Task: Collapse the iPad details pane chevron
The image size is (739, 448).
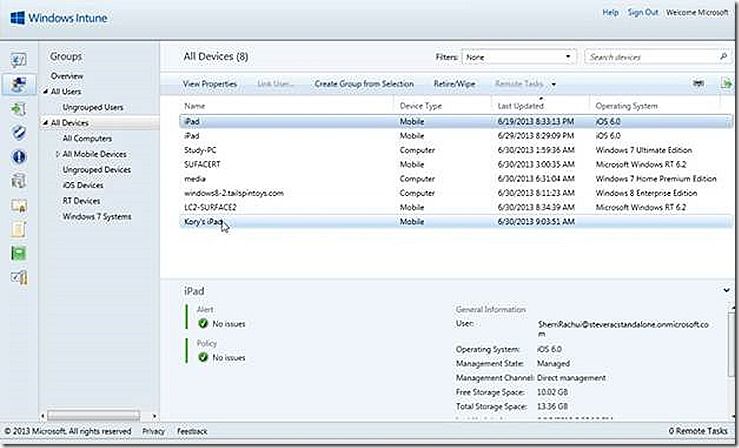Action: coord(726,291)
